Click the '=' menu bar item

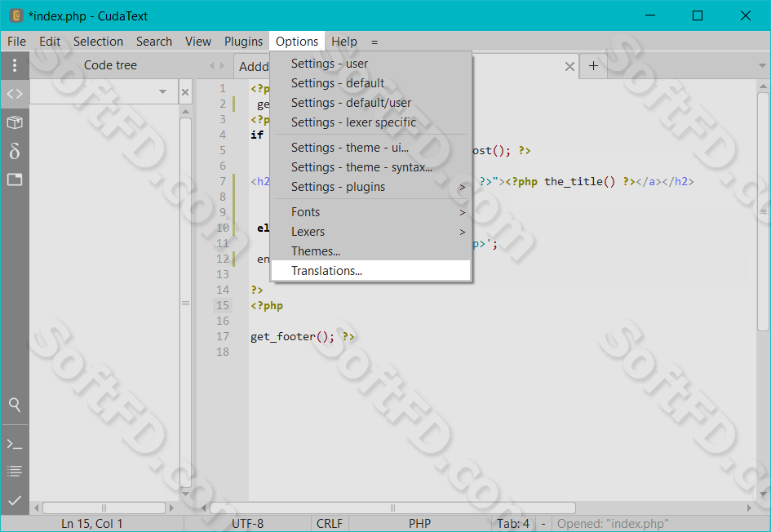374,42
